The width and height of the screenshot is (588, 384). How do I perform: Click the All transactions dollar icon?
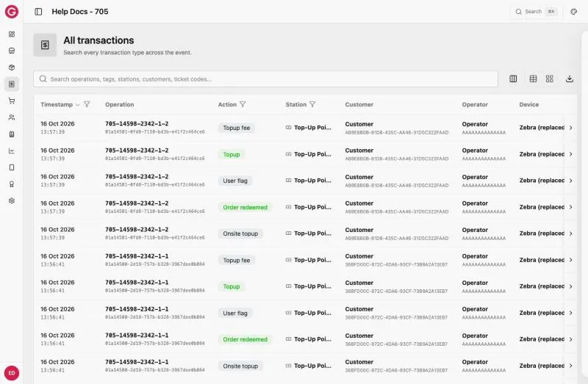45,45
